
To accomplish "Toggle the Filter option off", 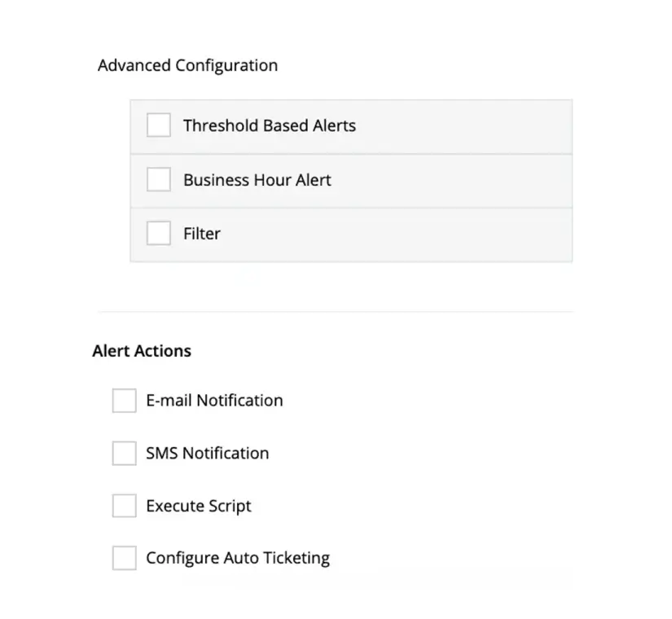I will (158, 233).
